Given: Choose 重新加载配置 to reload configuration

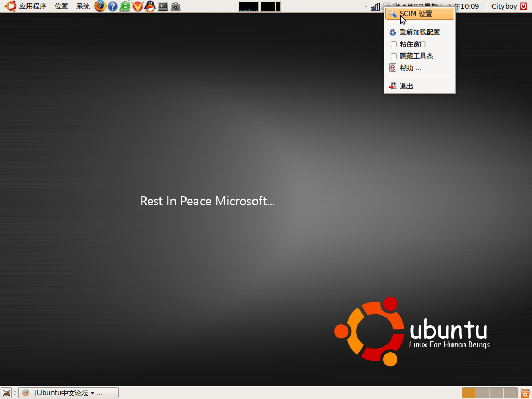Looking at the screenshot, I should pyautogui.click(x=420, y=32).
